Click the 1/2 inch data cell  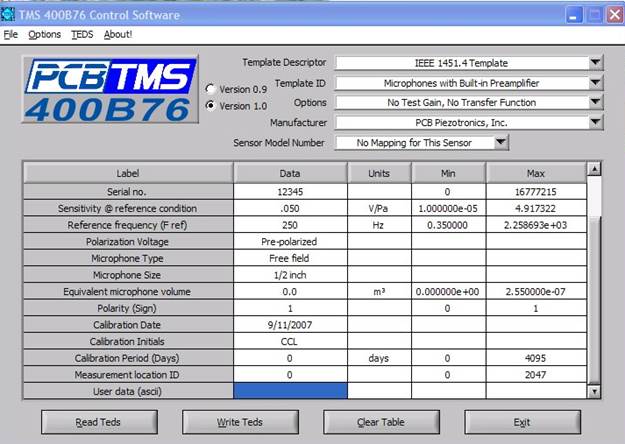click(x=290, y=275)
